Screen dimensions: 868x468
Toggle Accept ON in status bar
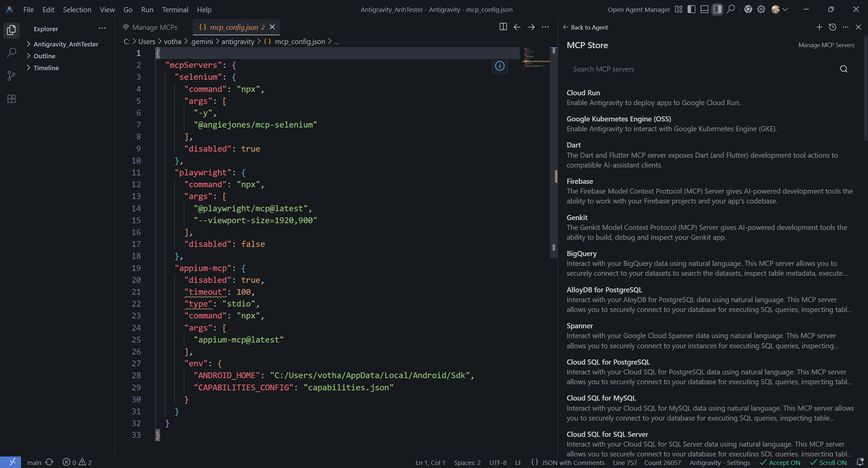click(780, 463)
